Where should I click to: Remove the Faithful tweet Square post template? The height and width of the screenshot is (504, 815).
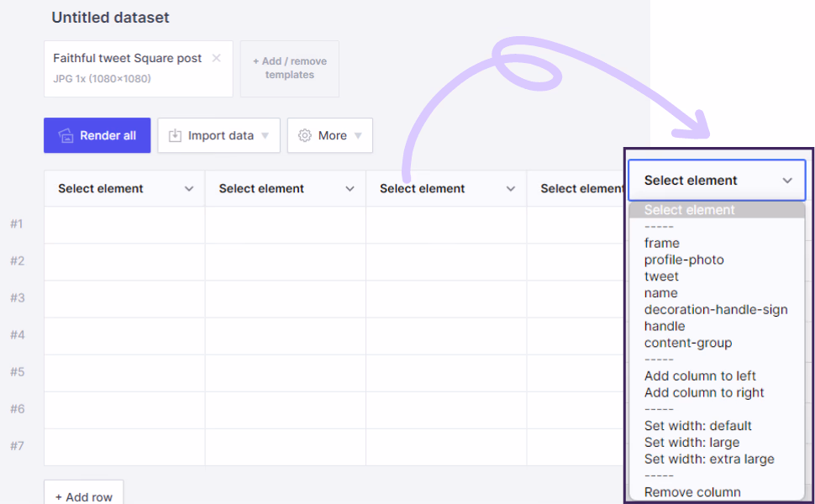(216, 58)
